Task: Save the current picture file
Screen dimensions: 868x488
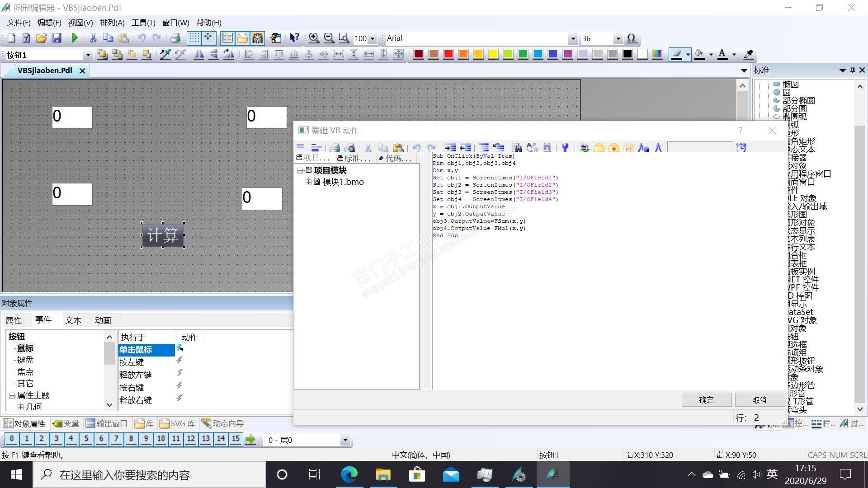Action: [x=57, y=38]
